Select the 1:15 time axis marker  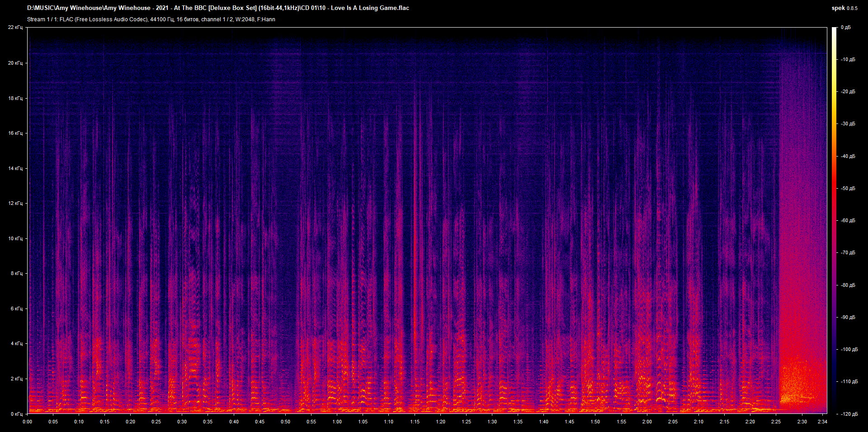pyautogui.click(x=415, y=422)
